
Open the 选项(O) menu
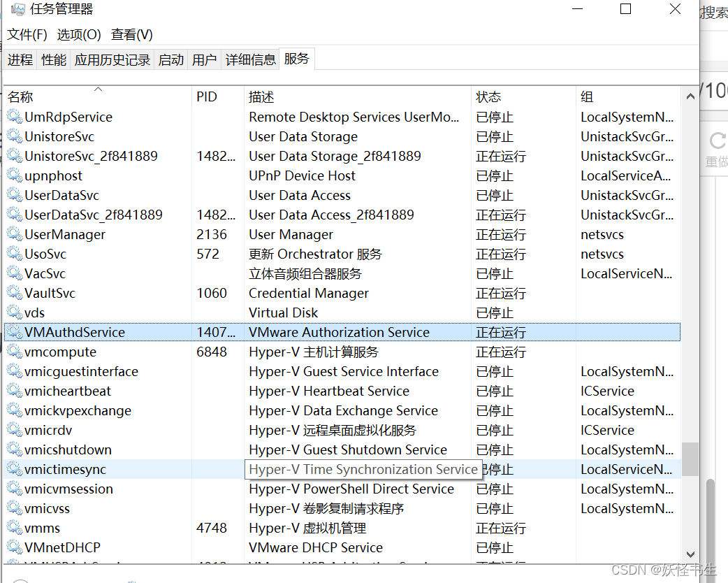point(79,34)
